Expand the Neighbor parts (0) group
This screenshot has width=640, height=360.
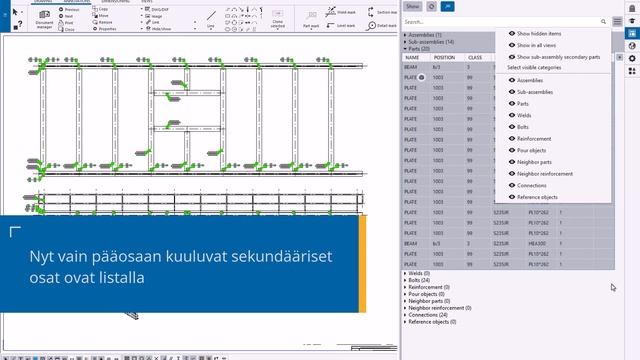pyautogui.click(x=405, y=301)
